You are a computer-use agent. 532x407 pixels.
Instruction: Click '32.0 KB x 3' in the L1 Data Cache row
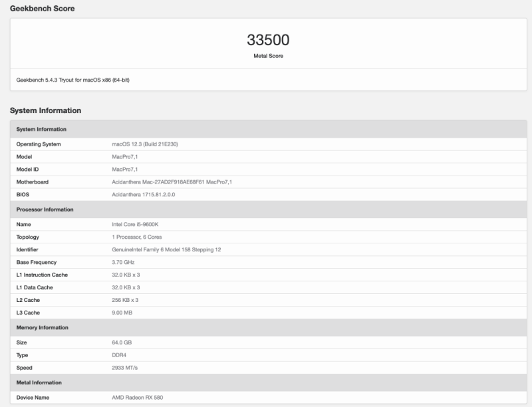tap(126, 287)
